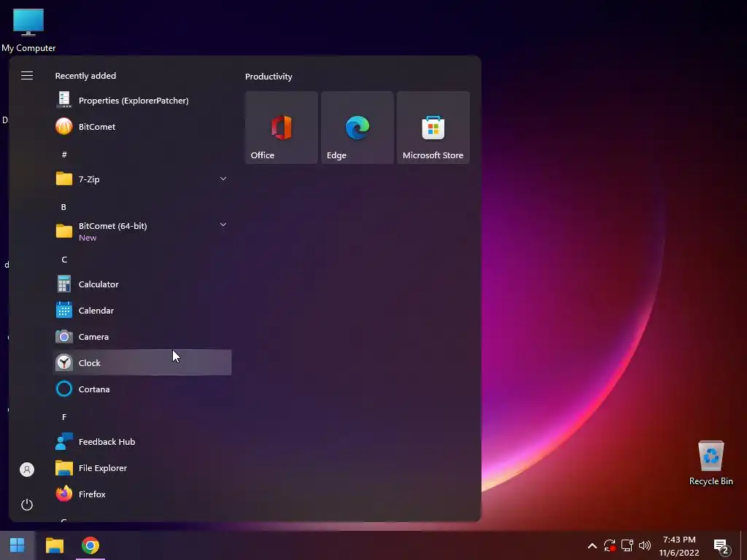Click the Power button icon
The image size is (747, 560).
click(27, 505)
